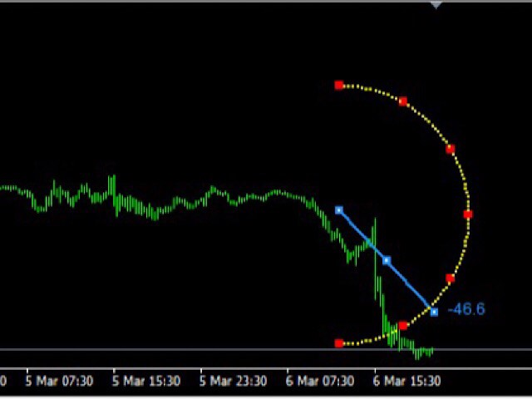532x399 pixels.
Task: Click the blue handle at the angle line's start
Action: click(x=339, y=210)
